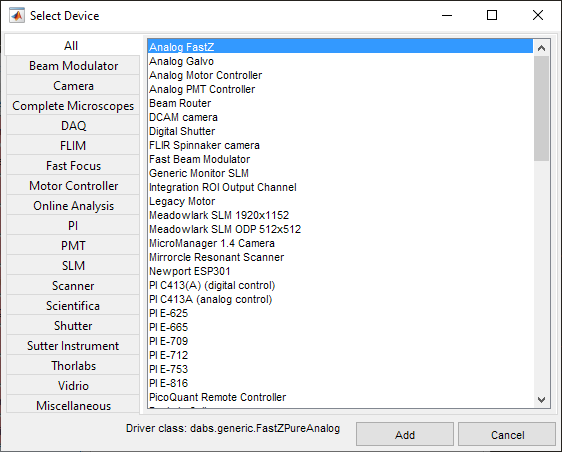Viewport: 562px width, 452px height.
Task: Select PI E-712 device
Action: tap(340, 355)
